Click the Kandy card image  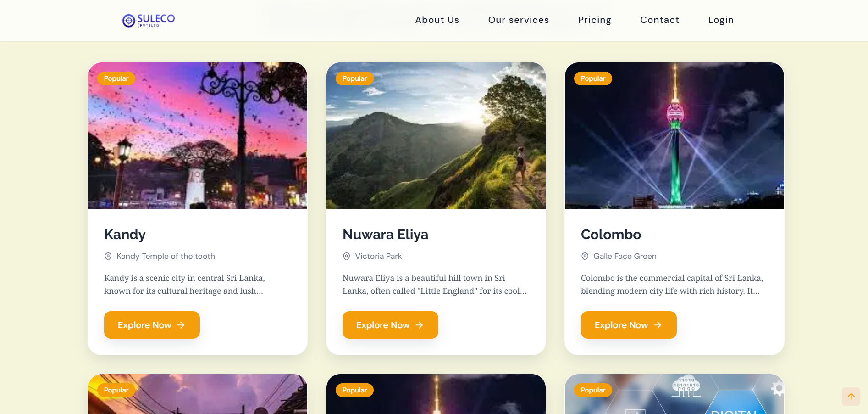tap(198, 136)
